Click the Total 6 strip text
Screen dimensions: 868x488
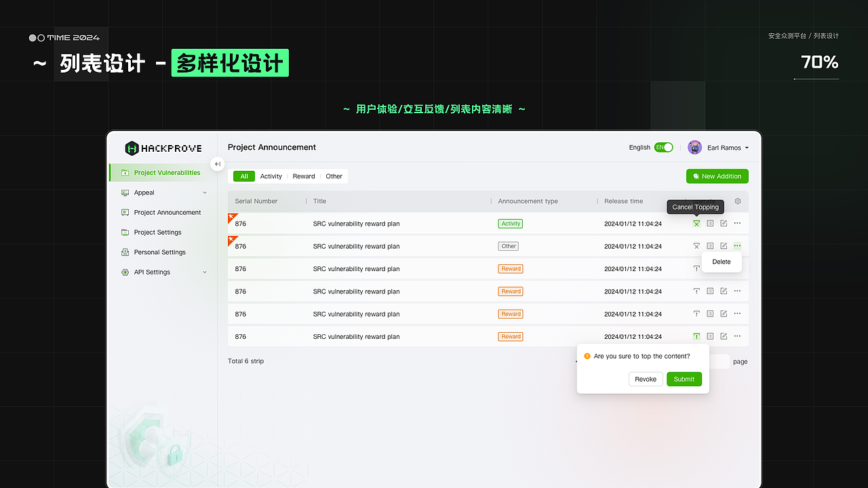(245, 361)
